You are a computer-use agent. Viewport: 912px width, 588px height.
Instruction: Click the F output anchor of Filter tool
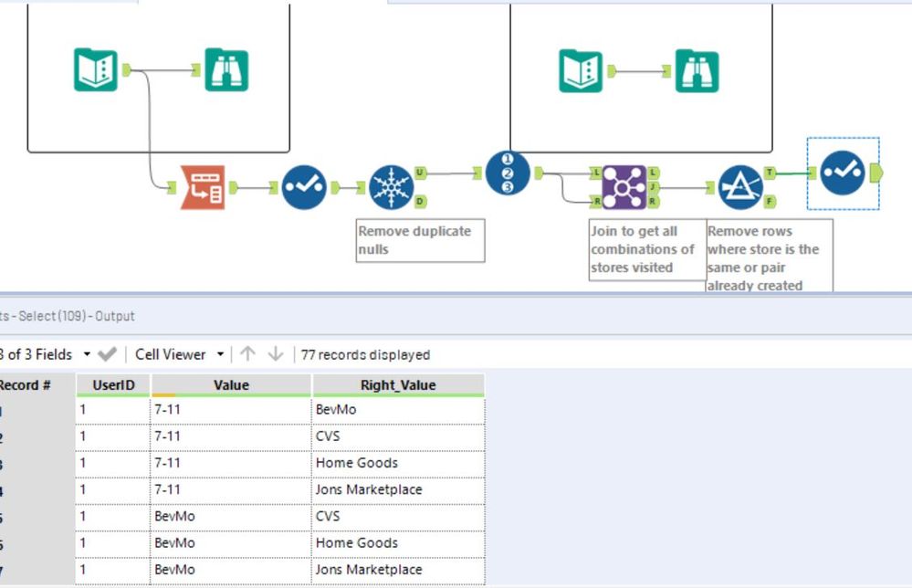pyautogui.click(x=770, y=202)
